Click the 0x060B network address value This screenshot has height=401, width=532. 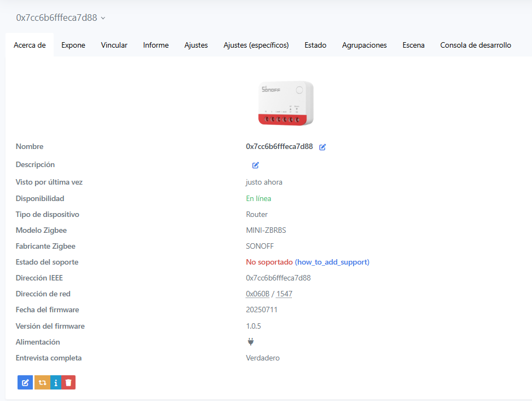258,294
